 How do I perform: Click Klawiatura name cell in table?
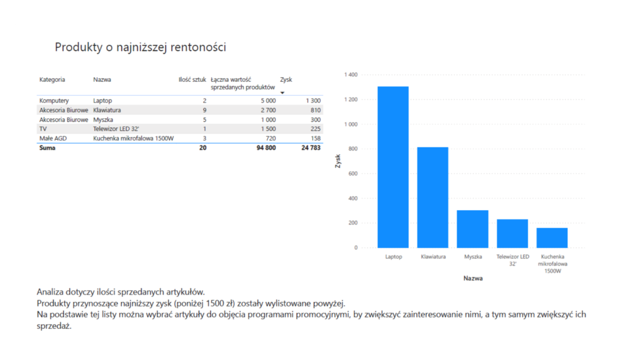click(x=107, y=110)
